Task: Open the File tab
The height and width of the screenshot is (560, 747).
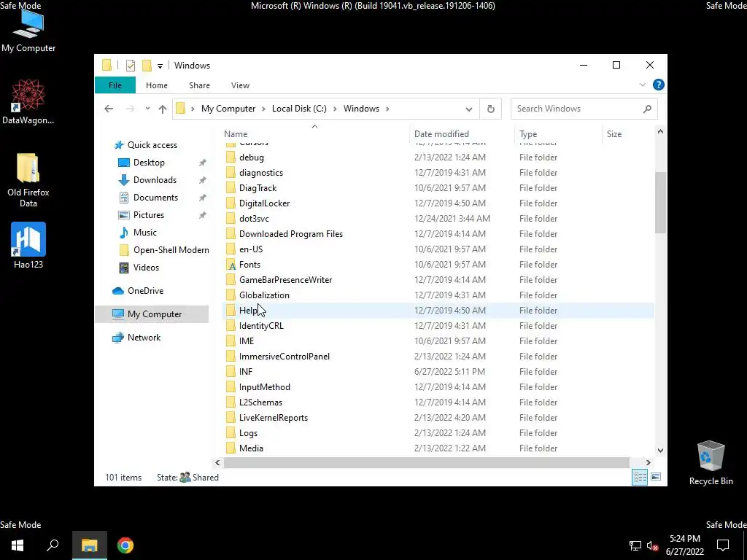Action: (115, 85)
